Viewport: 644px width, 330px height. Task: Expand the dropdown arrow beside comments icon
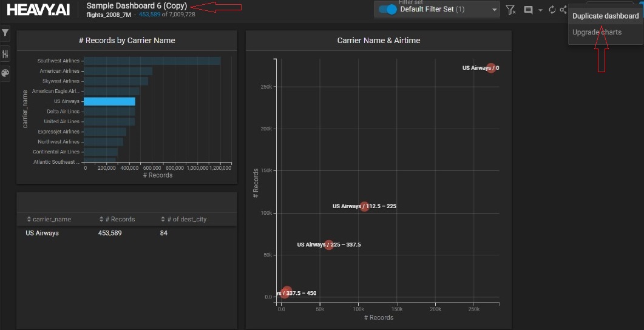pyautogui.click(x=540, y=10)
